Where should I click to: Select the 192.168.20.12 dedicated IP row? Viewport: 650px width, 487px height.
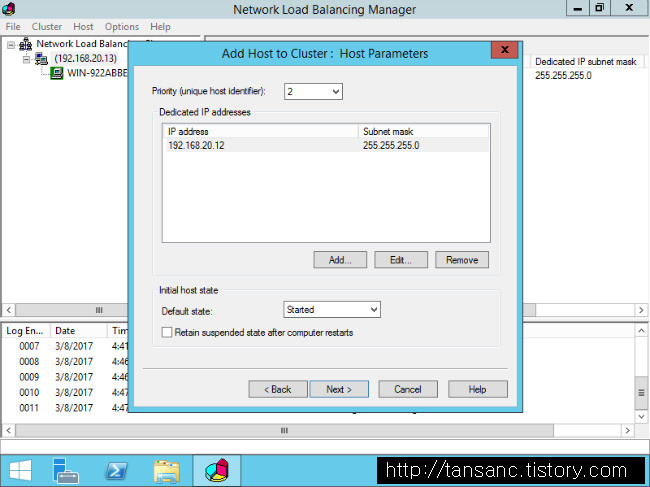326,145
